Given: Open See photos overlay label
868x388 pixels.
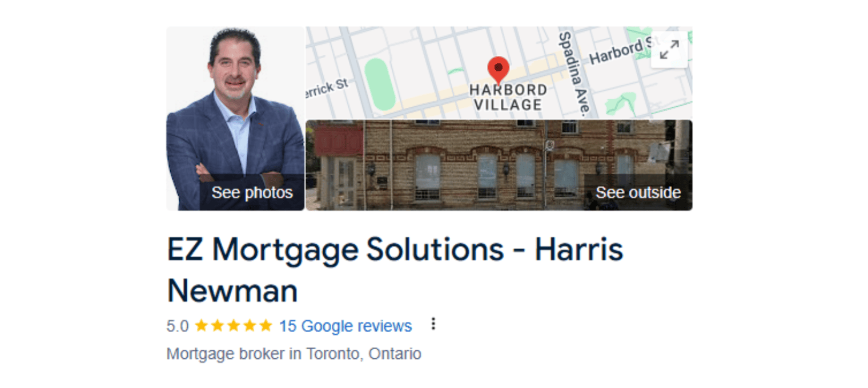Looking at the screenshot, I should [x=252, y=193].
